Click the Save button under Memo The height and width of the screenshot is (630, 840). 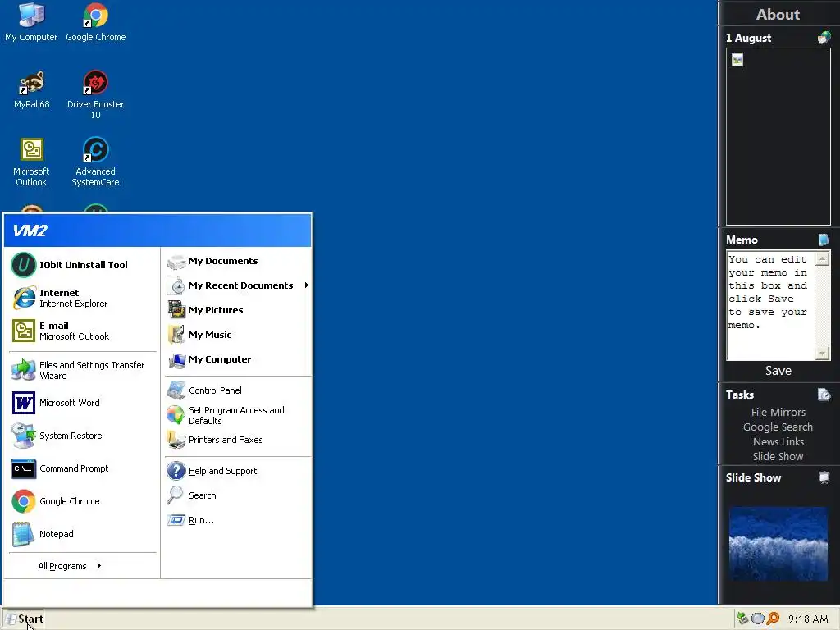tap(778, 371)
